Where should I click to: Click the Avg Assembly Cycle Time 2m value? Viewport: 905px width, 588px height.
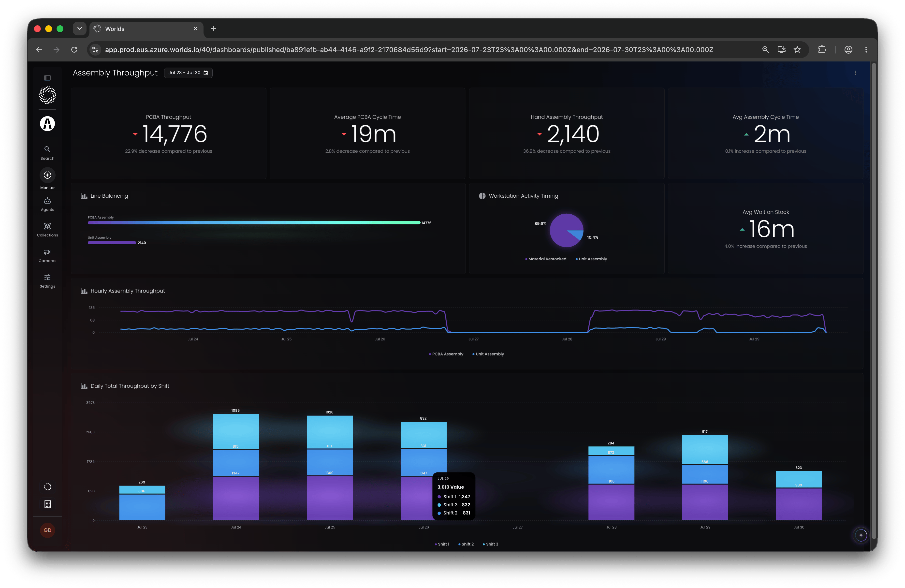pos(772,134)
